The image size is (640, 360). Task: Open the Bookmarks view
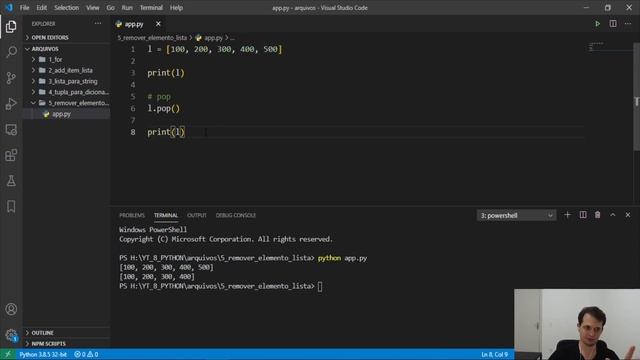[x=11, y=206]
